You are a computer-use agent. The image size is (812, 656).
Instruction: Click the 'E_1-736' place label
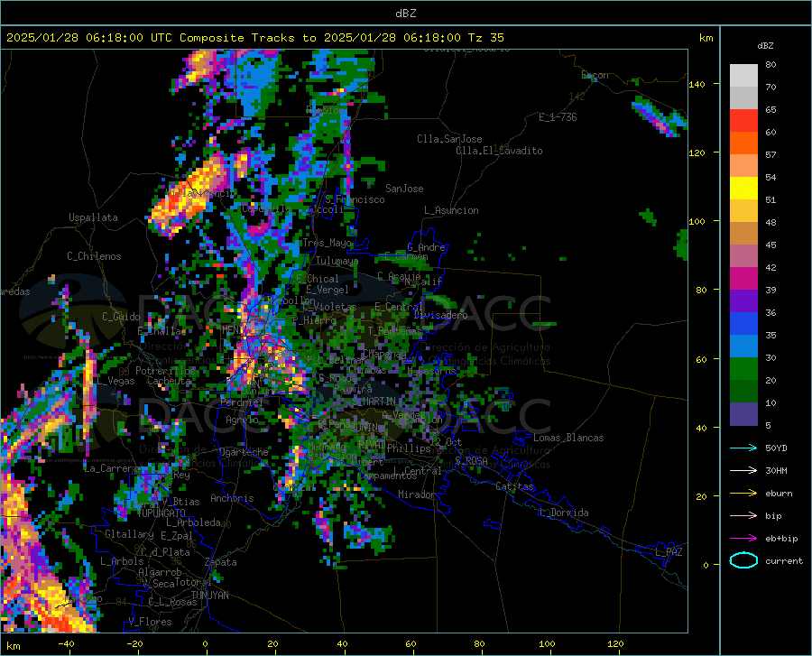click(558, 117)
